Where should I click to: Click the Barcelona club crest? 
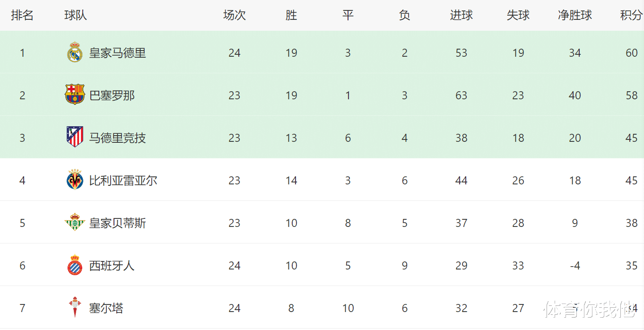75,95
